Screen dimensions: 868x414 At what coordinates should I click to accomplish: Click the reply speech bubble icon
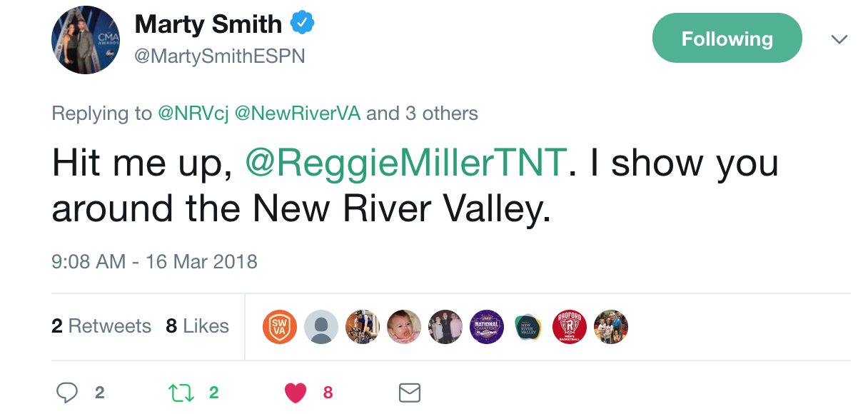coord(66,392)
